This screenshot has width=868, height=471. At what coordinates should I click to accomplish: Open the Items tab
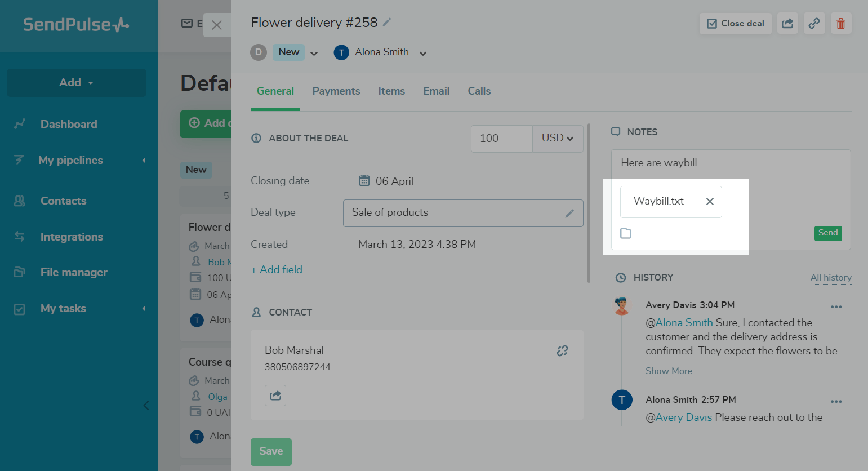click(x=391, y=91)
